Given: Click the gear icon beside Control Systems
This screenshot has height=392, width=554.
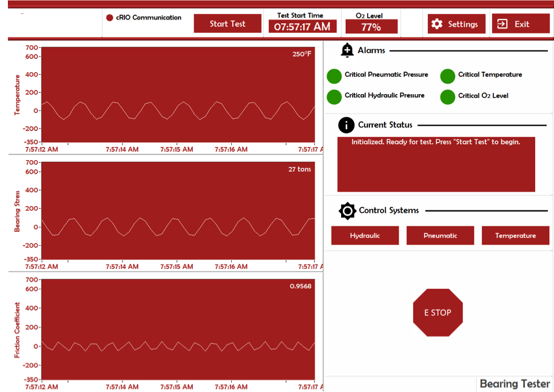Looking at the screenshot, I should click(347, 211).
